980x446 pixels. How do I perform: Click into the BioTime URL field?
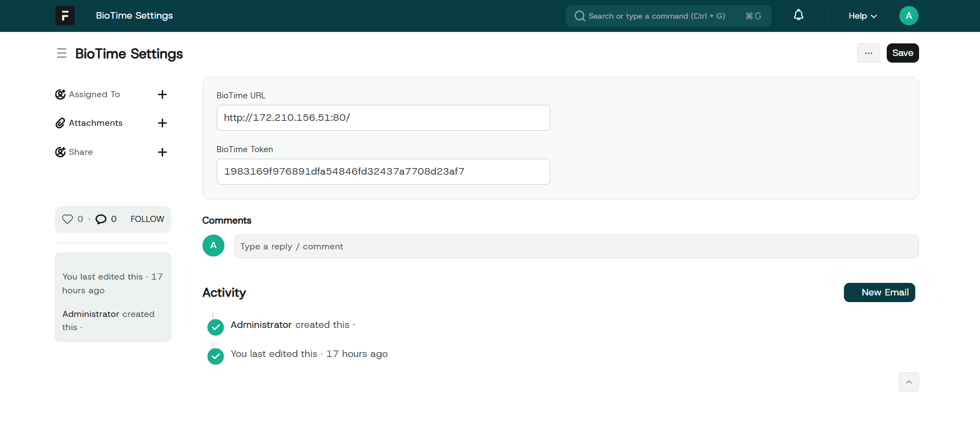tap(383, 118)
